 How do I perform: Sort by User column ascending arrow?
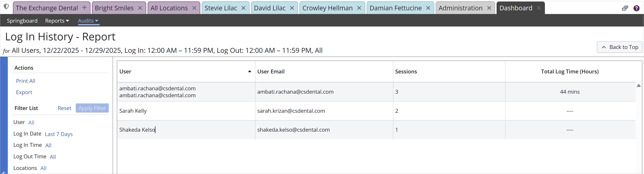[x=249, y=71]
